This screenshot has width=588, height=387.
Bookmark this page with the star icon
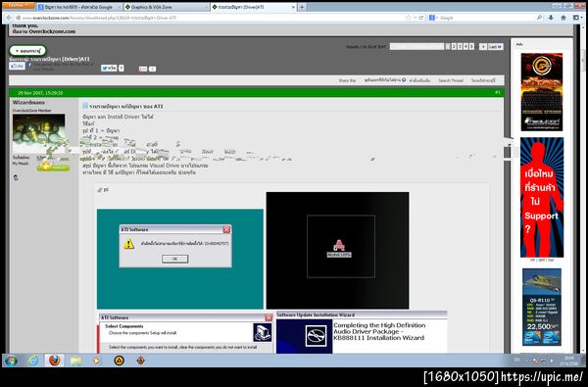pyautogui.click(x=408, y=18)
